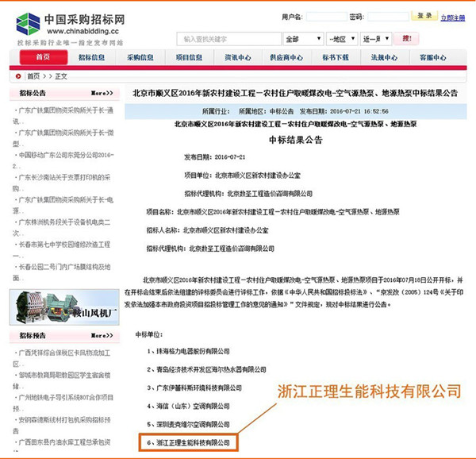Open the 标书下载 navigation item
This screenshot has width=476, height=459.
pyautogui.click(x=335, y=58)
